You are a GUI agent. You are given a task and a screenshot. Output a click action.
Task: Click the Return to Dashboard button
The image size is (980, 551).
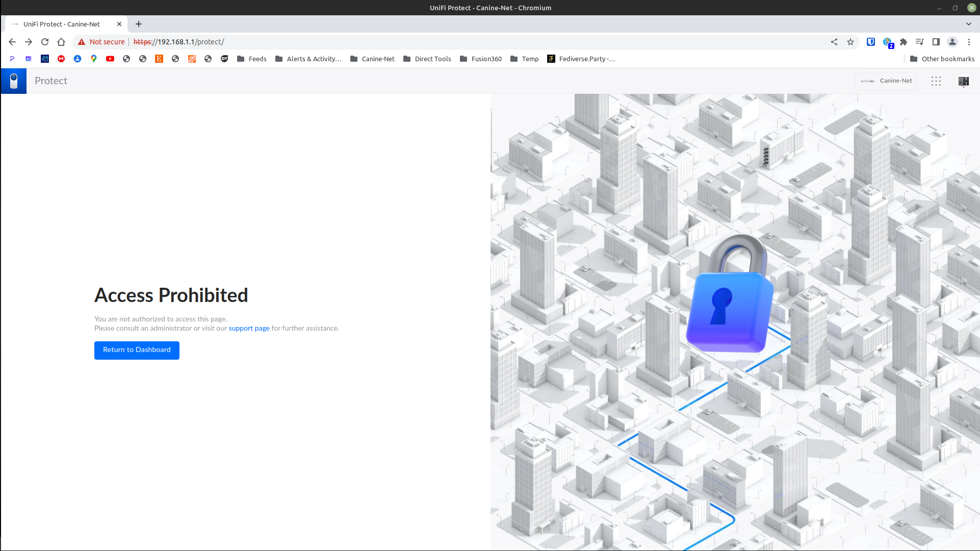137,350
